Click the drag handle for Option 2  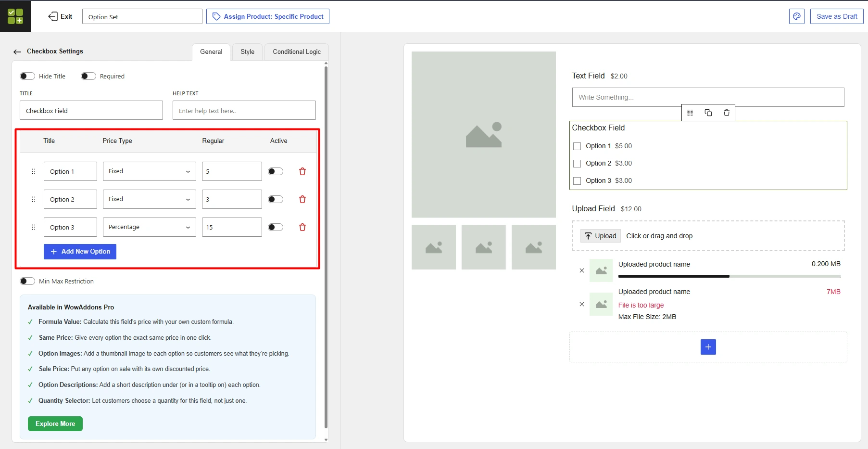(34, 199)
